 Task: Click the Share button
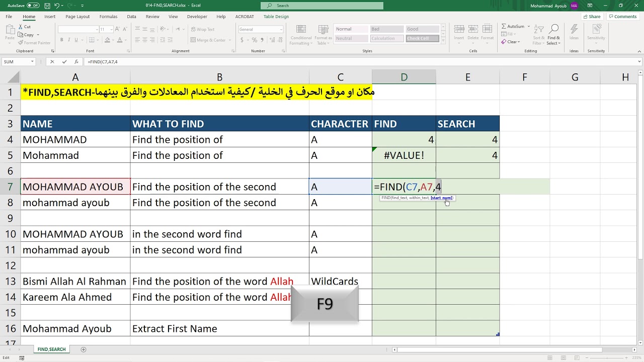[592, 17]
